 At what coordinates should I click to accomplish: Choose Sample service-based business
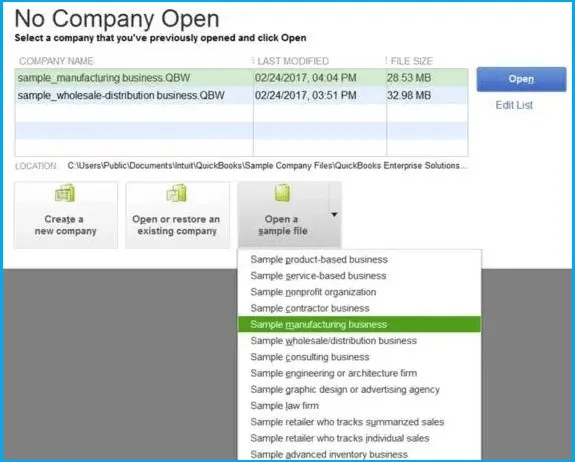359,276
